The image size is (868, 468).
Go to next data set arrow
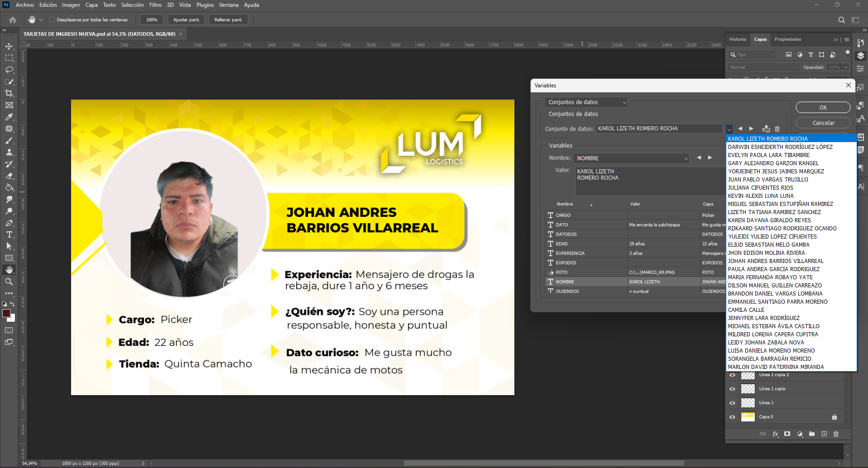click(x=752, y=129)
